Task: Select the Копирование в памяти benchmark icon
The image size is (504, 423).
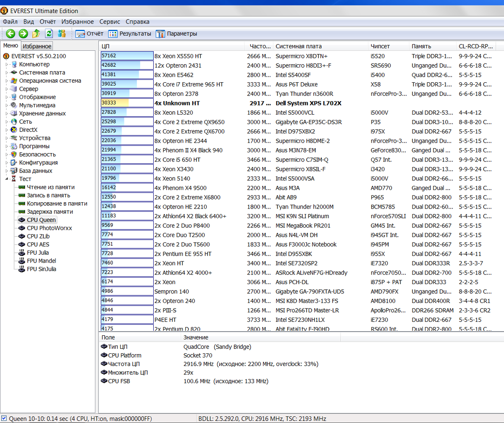Action: [x=22, y=204]
